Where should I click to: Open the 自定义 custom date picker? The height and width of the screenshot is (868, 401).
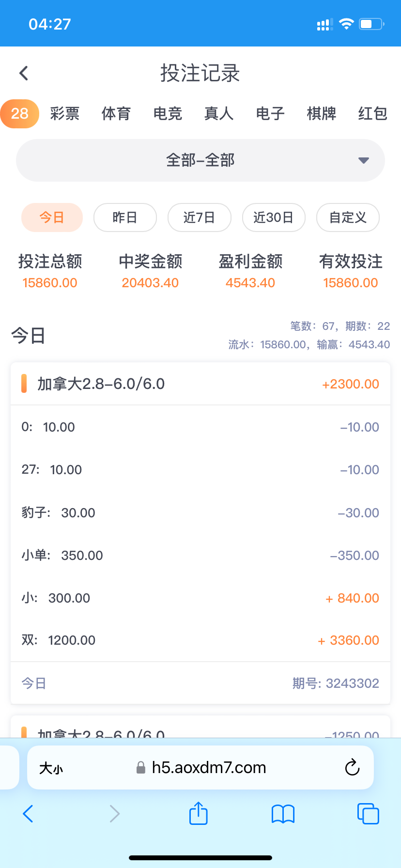coord(348,217)
